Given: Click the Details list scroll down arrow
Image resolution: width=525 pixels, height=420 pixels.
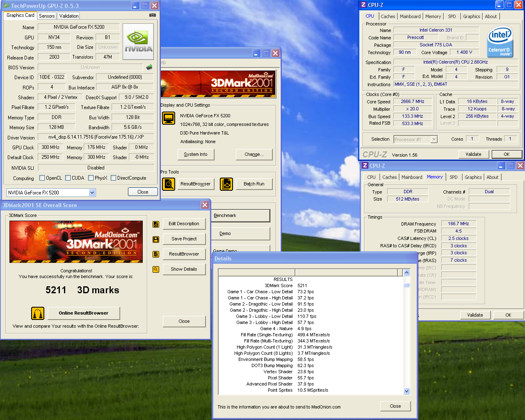Looking at the screenshot, I should coord(407,391).
